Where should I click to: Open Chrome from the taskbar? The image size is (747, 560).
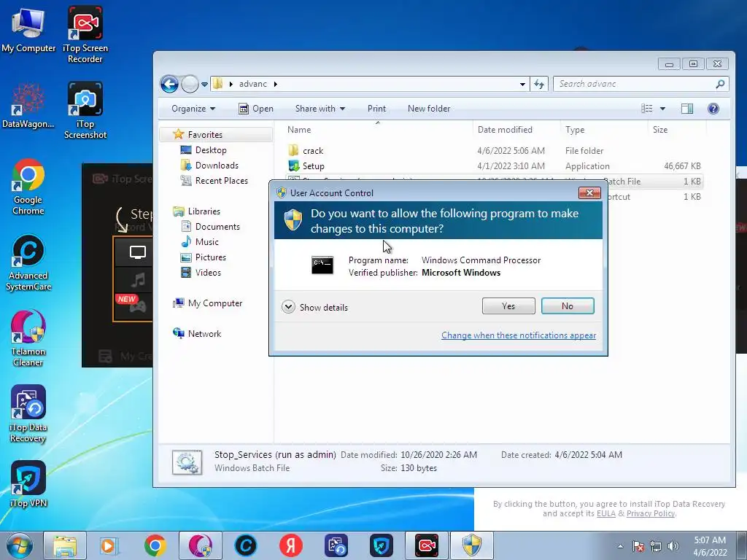(x=155, y=545)
